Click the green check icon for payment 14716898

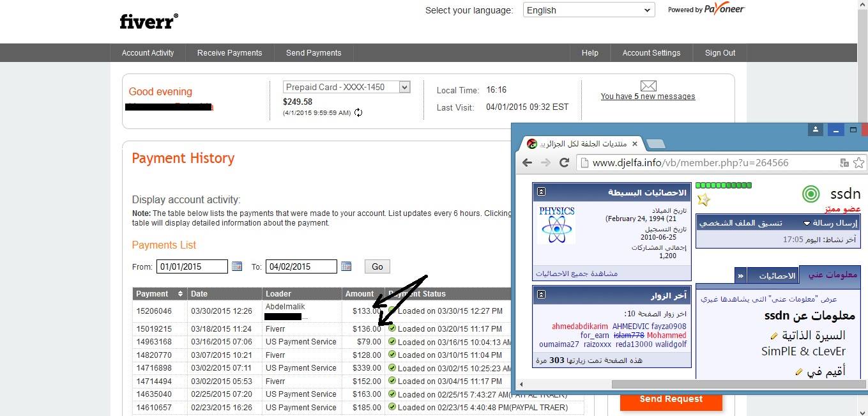click(392, 368)
